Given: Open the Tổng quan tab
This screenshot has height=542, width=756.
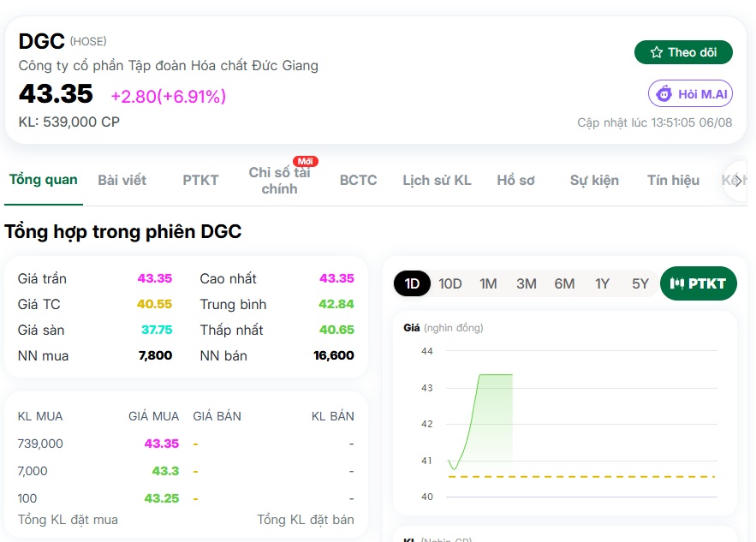Looking at the screenshot, I should point(44,180).
